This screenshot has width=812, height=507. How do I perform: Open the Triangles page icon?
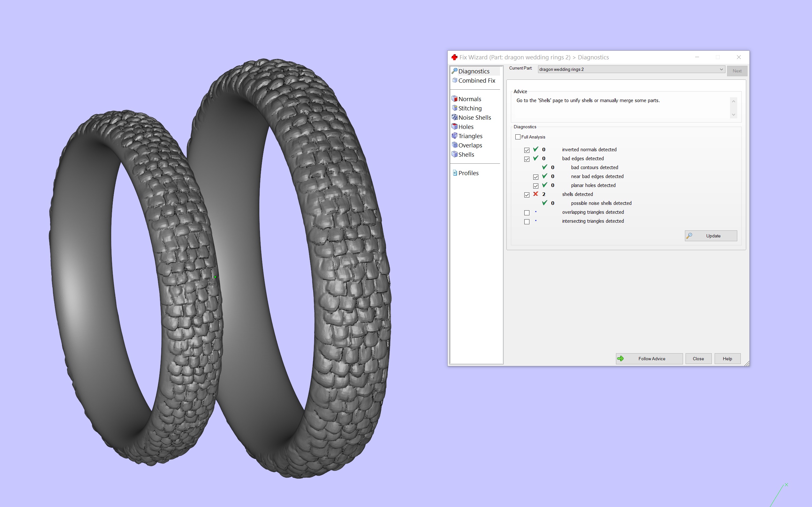455,136
